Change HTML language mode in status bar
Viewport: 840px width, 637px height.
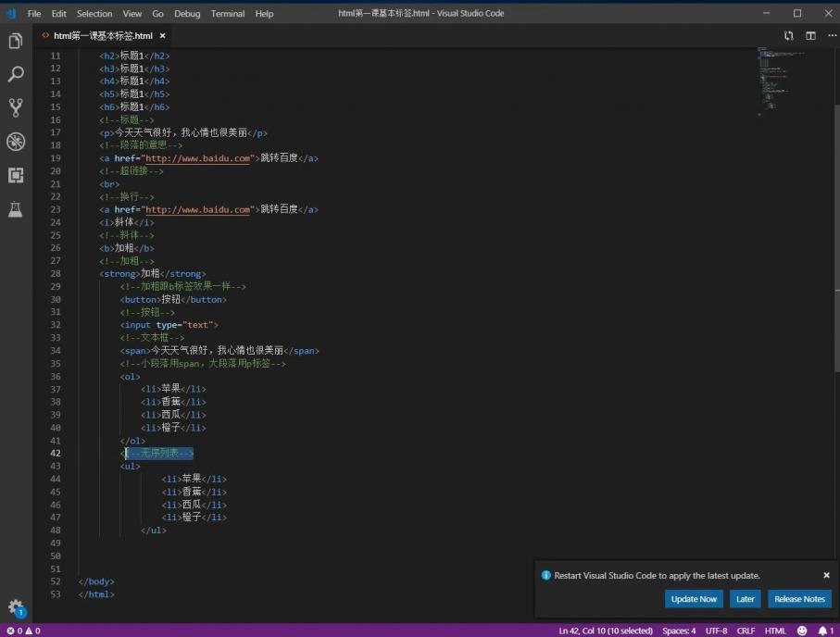[775, 631]
